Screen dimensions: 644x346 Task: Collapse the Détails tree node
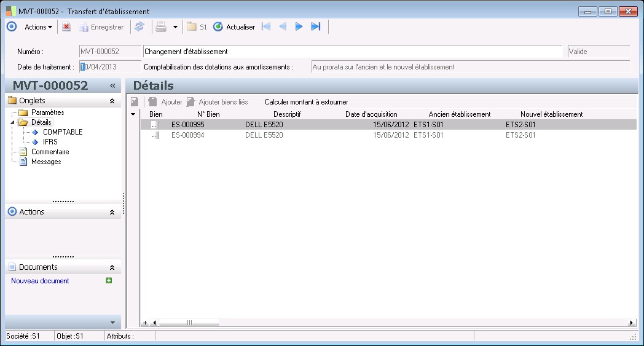click(13, 123)
